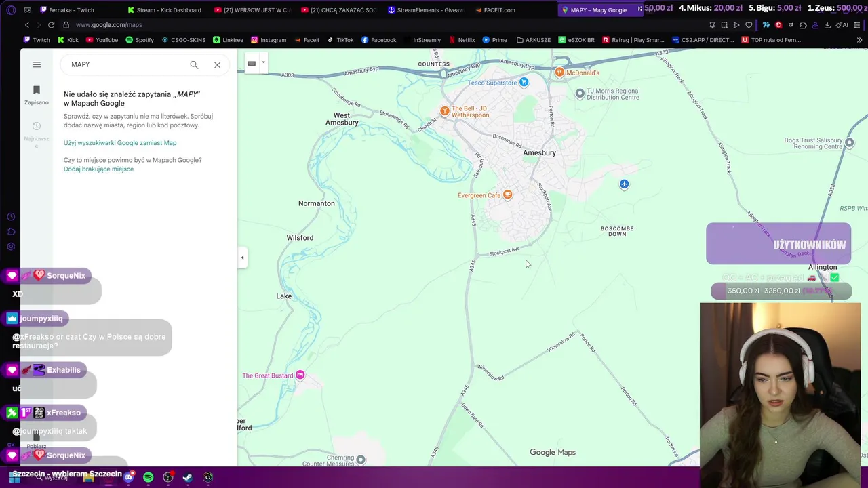
Task: Click the Amesbury town label
Action: [x=539, y=153]
